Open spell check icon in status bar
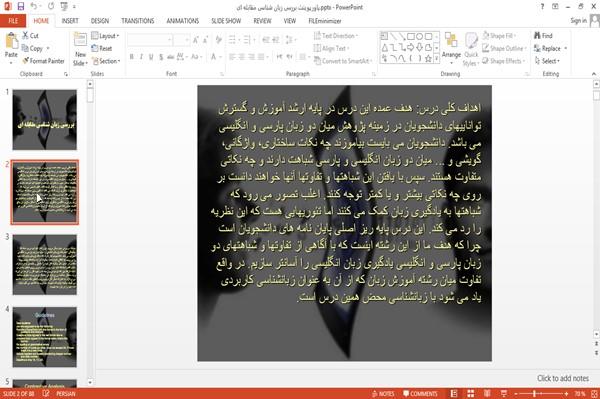This screenshot has height=399, width=600. 46,394
